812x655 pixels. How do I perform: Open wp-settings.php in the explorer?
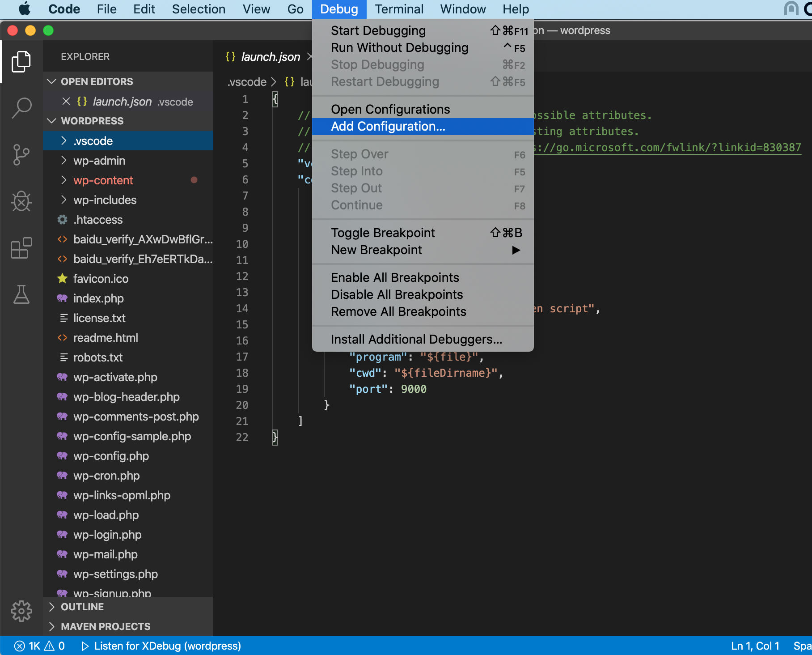[x=128, y=574]
